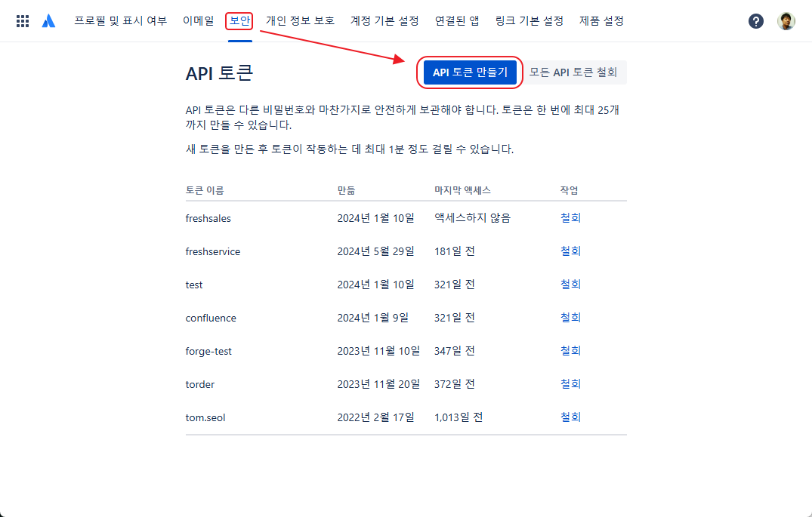
Task: Go to the 개인 정보 보호 tab
Action: point(300,21)
